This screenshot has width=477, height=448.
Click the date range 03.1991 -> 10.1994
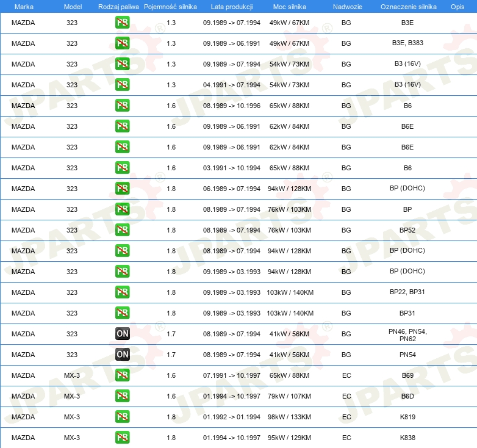[x=232, y=168]
